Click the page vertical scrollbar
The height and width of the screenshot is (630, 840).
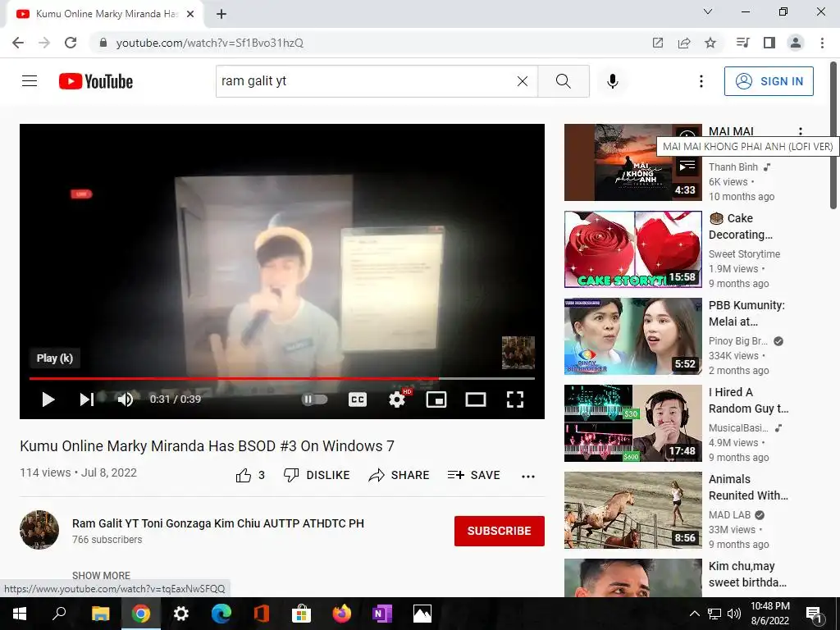(x=833, y=135)
